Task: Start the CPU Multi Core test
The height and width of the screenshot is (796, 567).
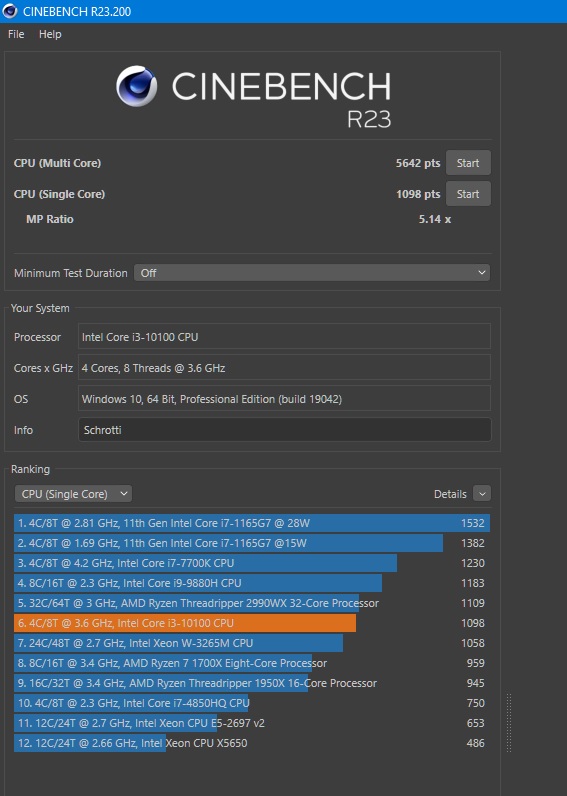Action: coord(468,163)
